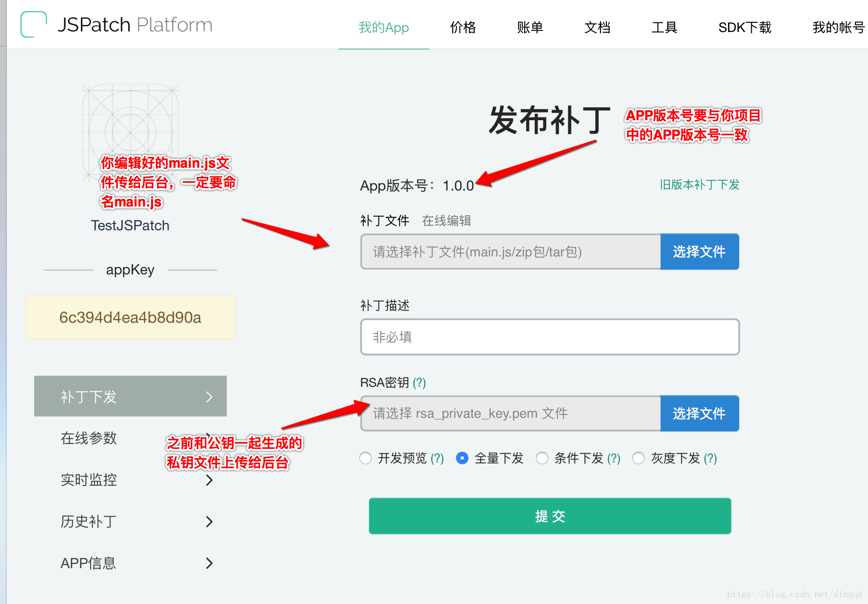Screen dimensions: 868x604
Task: Select the 全量下发 radio button
Action: click(x=462, y=458)
